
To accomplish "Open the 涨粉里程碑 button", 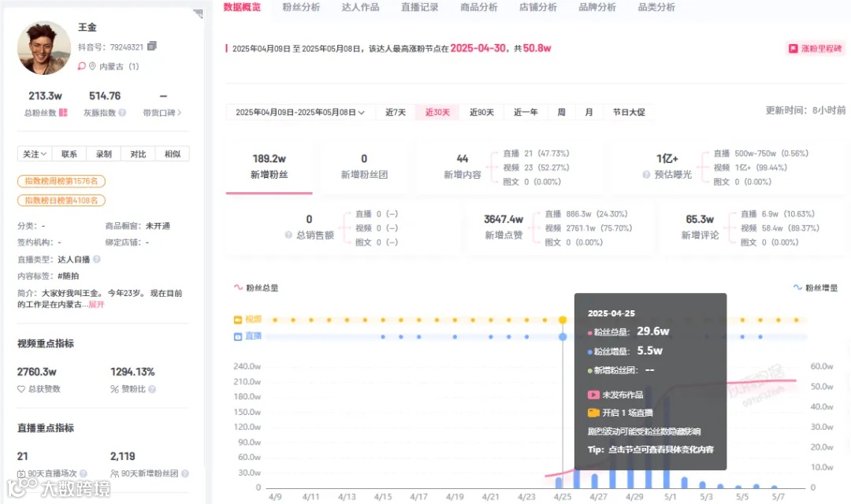I will click(816, 48).
